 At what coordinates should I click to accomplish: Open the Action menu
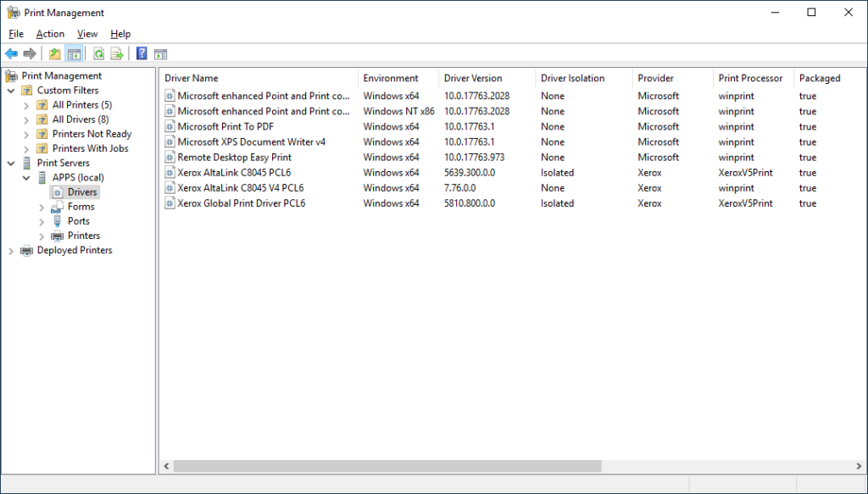(50, 34)
